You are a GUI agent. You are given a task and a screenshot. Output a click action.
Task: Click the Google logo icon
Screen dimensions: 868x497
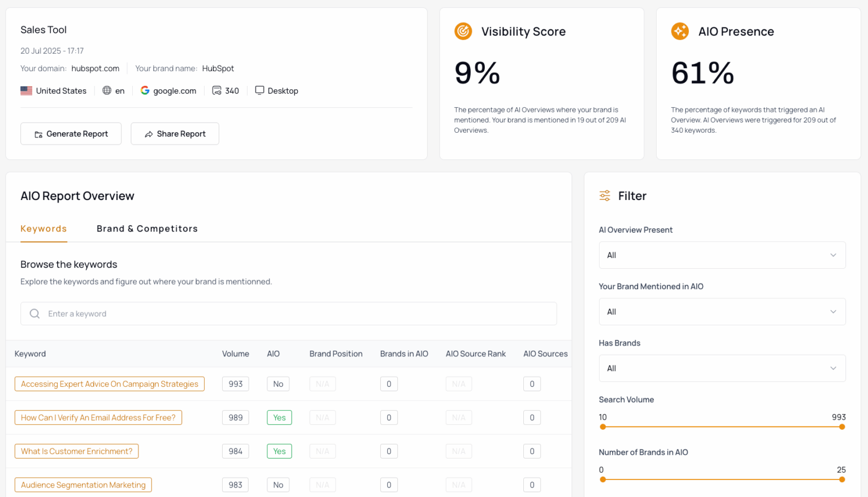145,90
